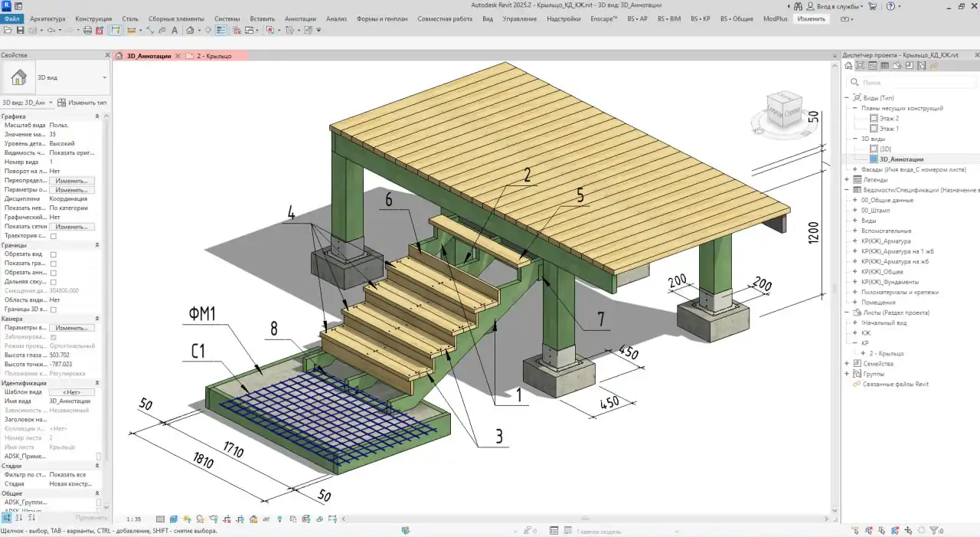This screenshot has height=537, width=980.
Task: Click the Print icon in Quick Access Toolbar
Action: 87,29
